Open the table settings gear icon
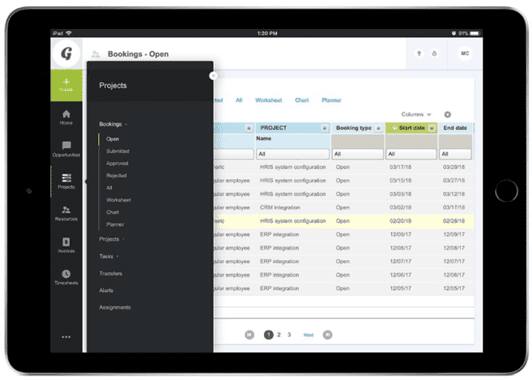 coord(447,115)
